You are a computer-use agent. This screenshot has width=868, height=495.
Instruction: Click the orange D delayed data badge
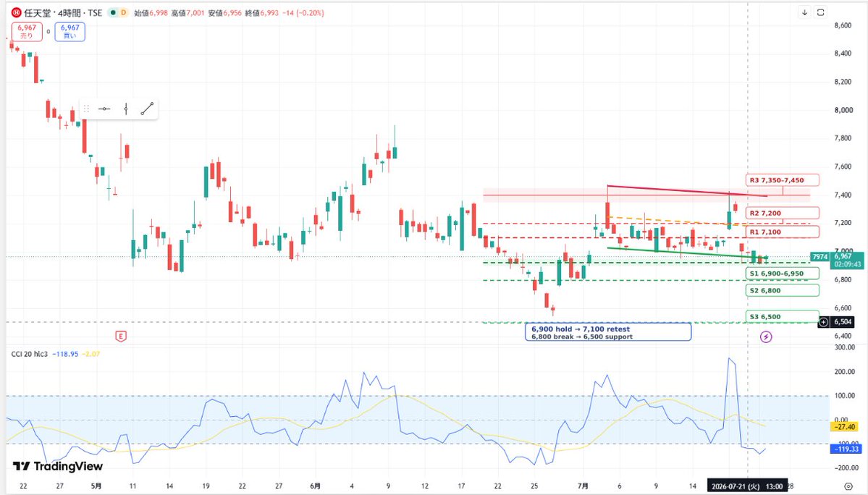123,13
